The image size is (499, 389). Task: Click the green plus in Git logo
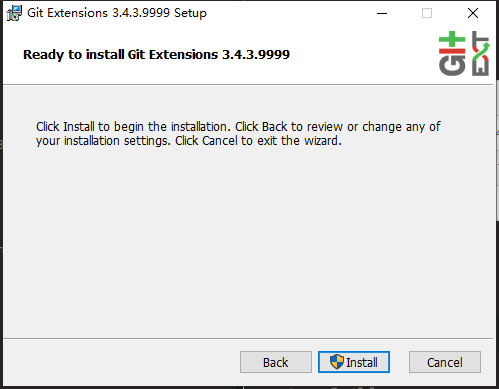(x=452, y=40)
